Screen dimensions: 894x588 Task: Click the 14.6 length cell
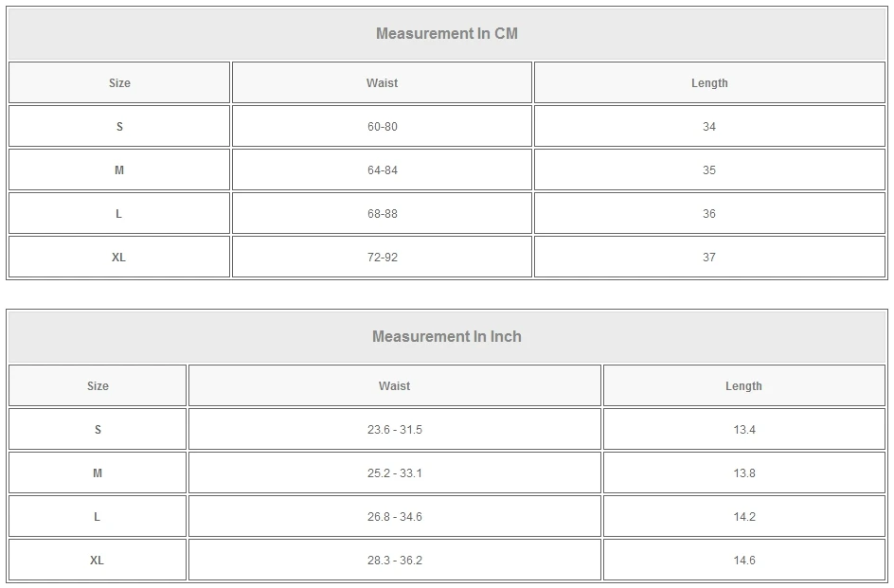tap(743, 561)
